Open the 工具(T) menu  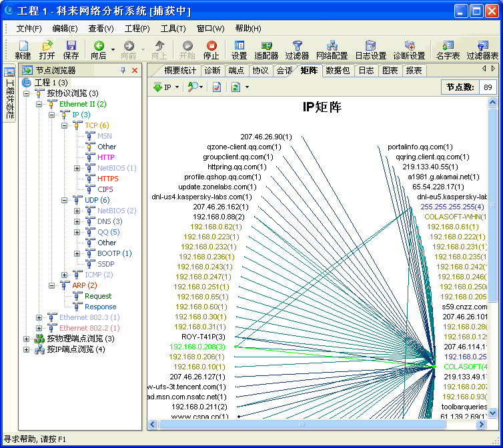click(173, 29)
